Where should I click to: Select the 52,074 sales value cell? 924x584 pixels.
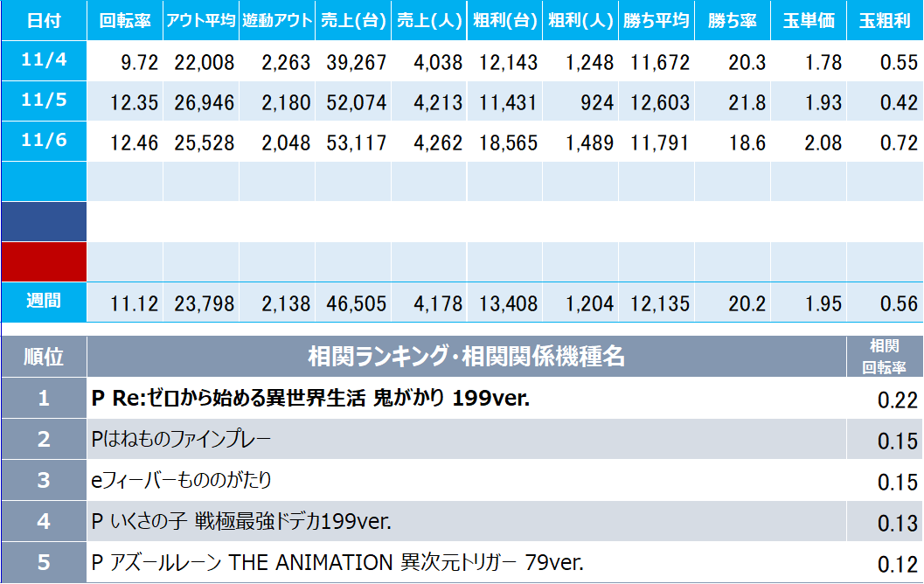[352, 102]
